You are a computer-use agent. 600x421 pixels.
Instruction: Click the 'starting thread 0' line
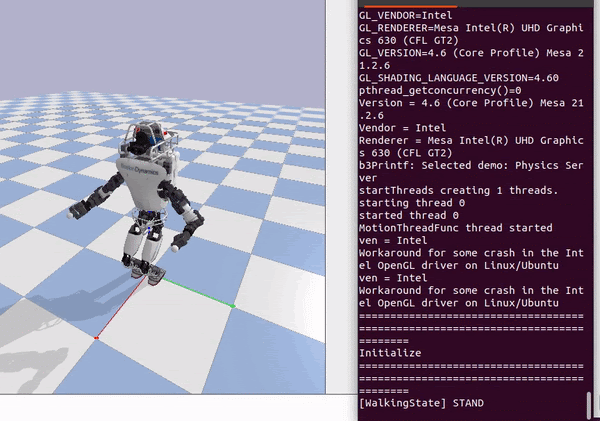(412, 203)
